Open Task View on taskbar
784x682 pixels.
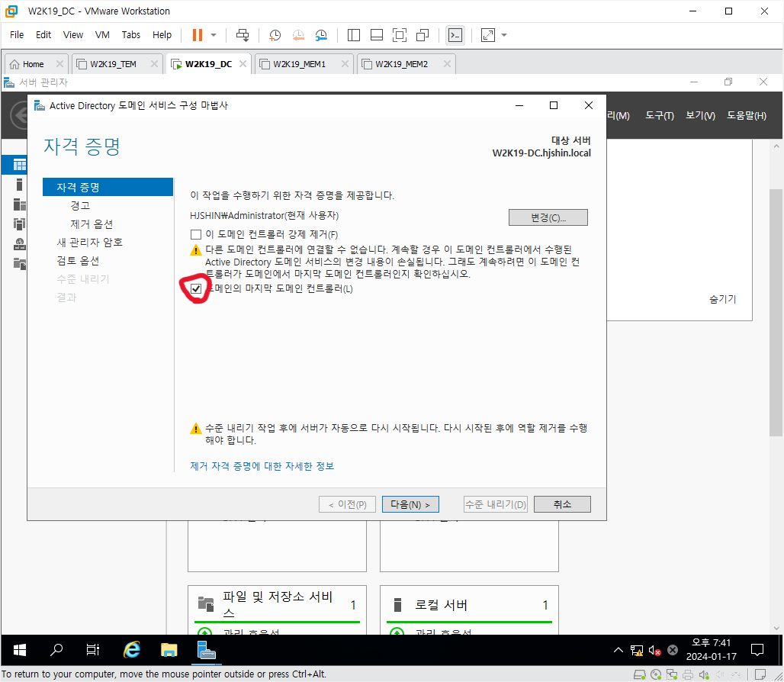click(x=92, y=650)
